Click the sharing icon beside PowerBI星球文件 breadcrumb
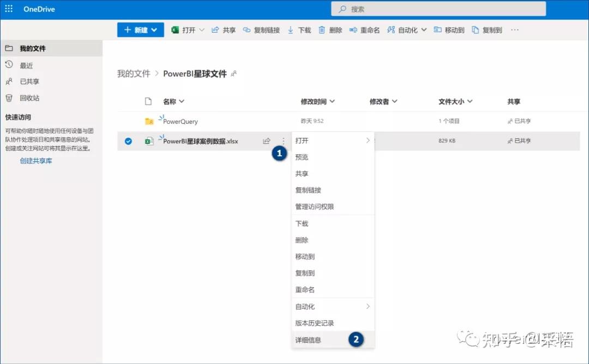 [x=233, y=74]
